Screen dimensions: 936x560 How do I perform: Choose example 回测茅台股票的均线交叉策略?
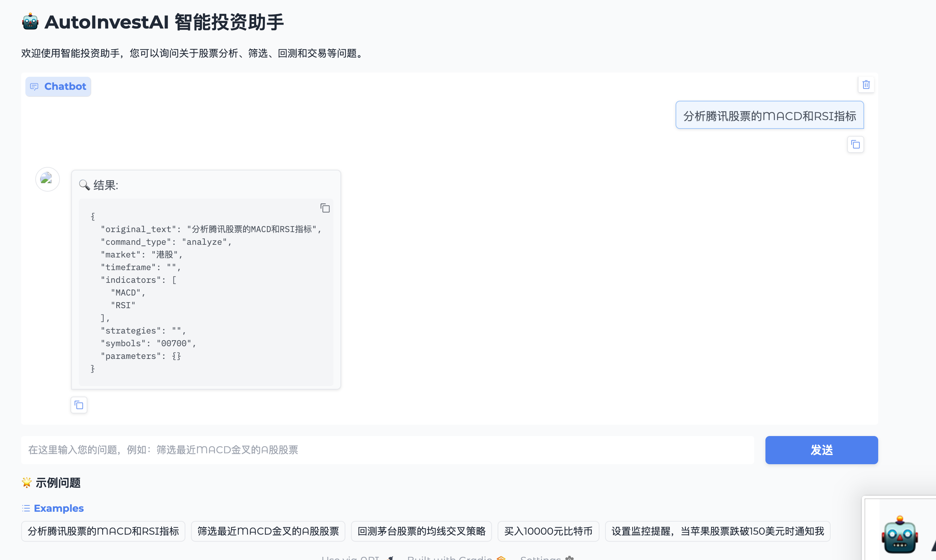(x=421, y=531)
